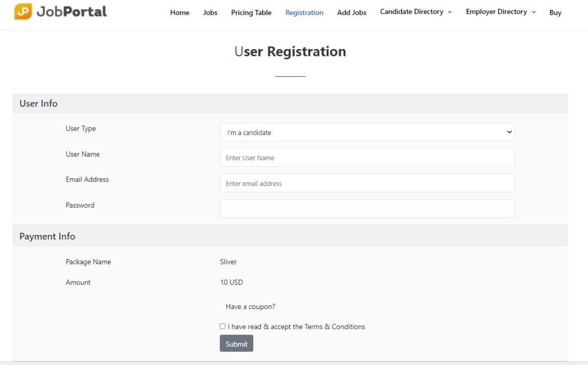The image size is (588, 365).
Task: Select the Registration nav link
Action: coord(304,13)
